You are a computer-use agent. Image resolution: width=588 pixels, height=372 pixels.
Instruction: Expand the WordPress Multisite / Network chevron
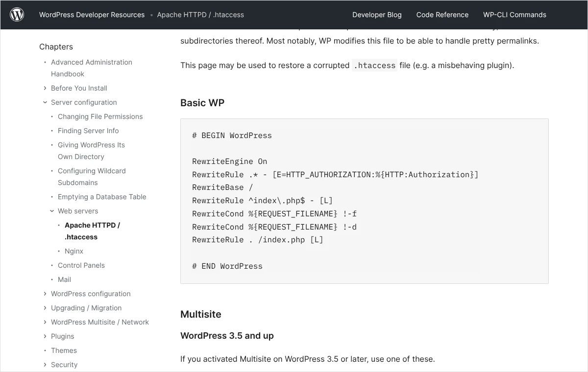[45, 322]
